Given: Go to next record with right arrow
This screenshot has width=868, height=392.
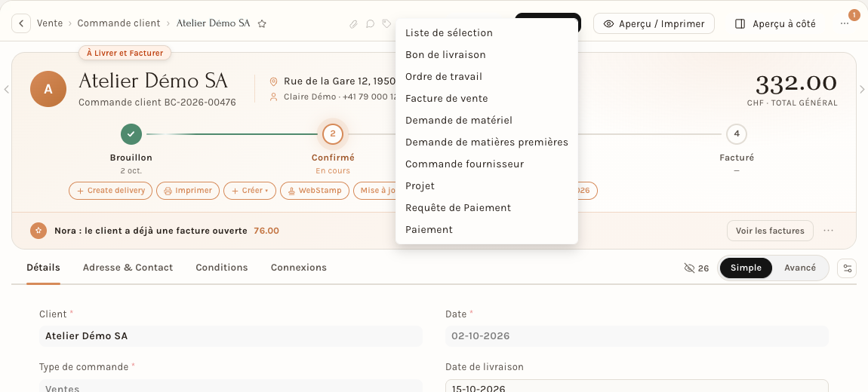Looking at the screenshot, I should (x=861, y=89).
